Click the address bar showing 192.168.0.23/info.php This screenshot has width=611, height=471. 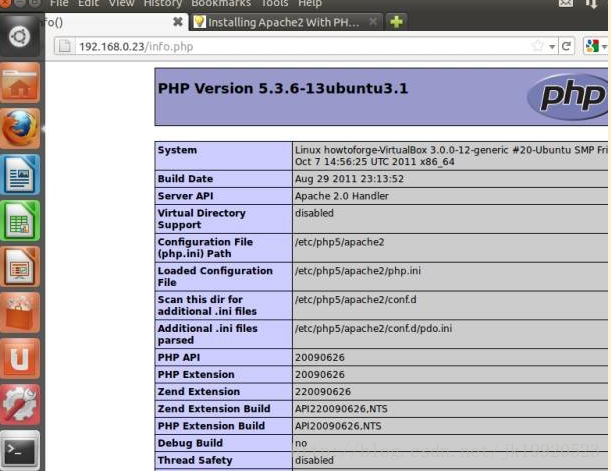[302, 46]
